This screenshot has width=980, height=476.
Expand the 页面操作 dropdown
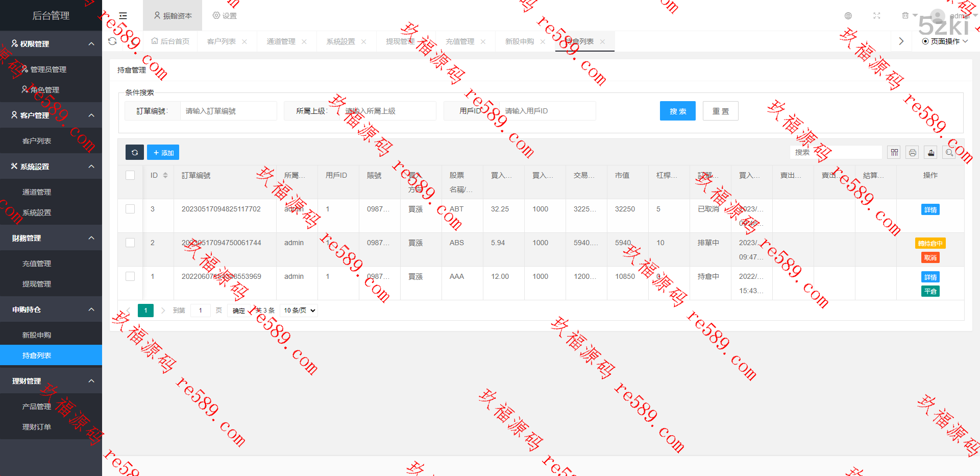click(x=945, y=41)
